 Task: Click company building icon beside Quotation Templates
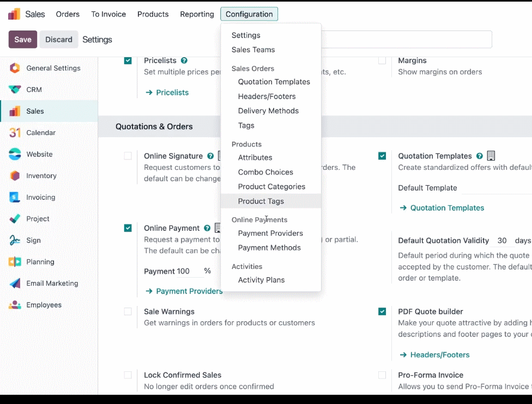point(491,156)
